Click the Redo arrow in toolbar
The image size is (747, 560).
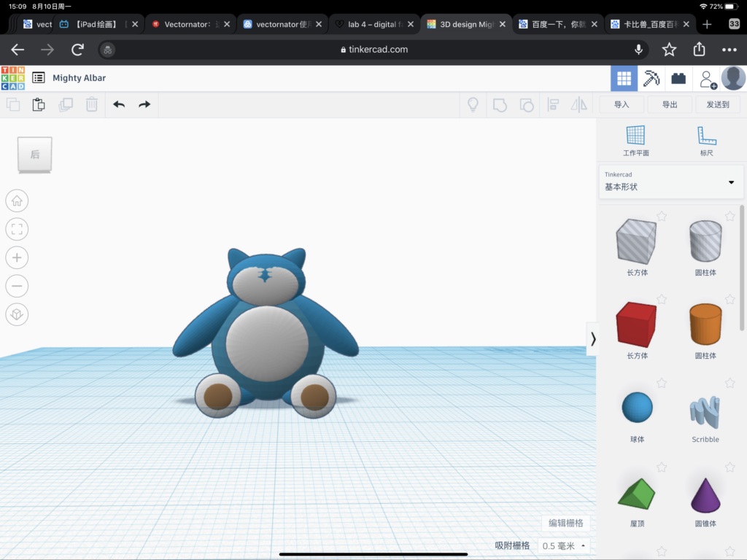coord(144,105)
